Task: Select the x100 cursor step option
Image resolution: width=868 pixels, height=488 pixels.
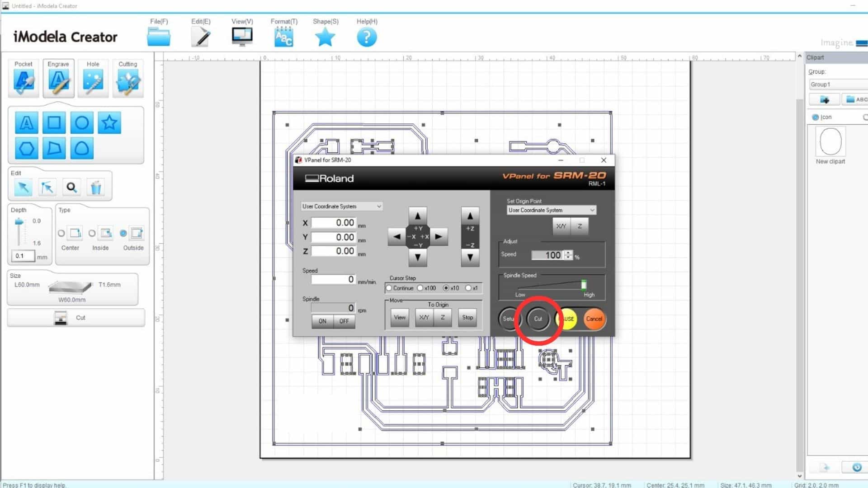Action: (x=420, y=288)
